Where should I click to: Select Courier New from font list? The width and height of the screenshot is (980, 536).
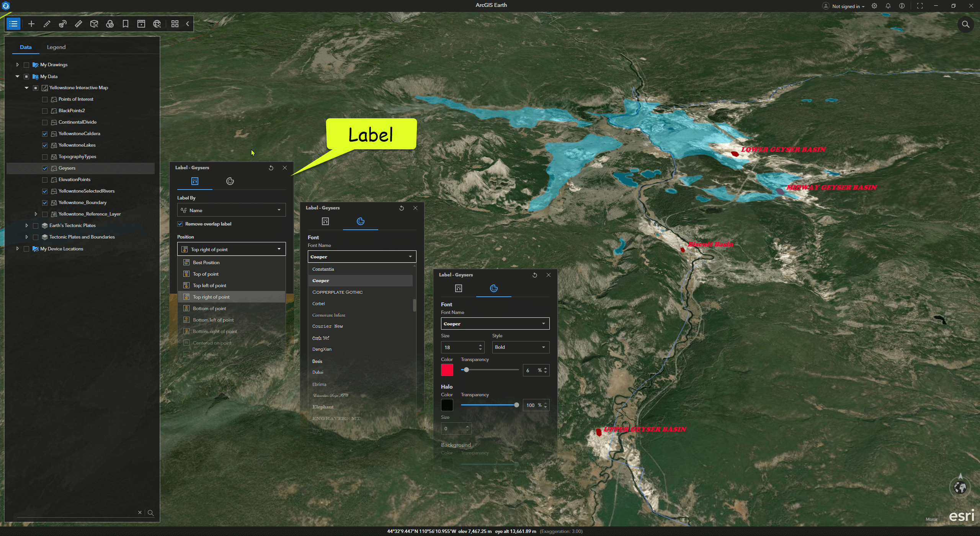(327, 326)
